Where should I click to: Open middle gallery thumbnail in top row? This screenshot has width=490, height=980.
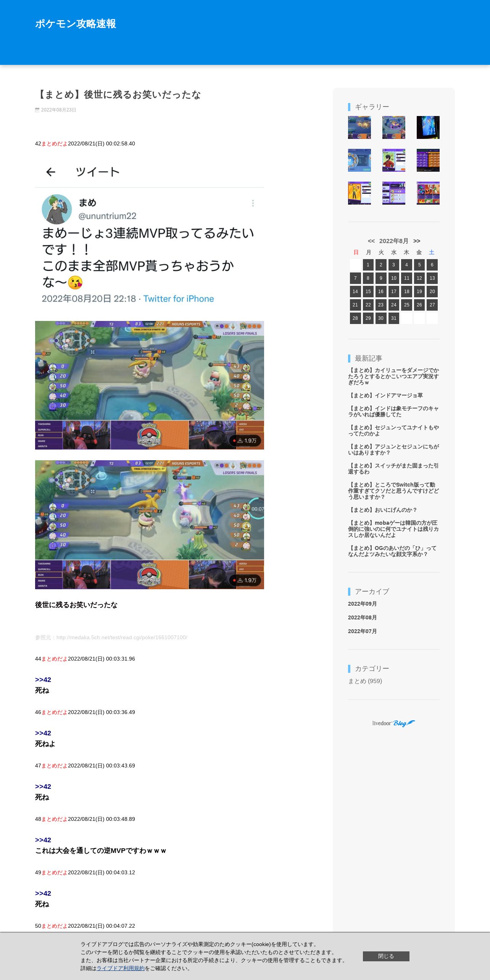[x=394, y=127]
